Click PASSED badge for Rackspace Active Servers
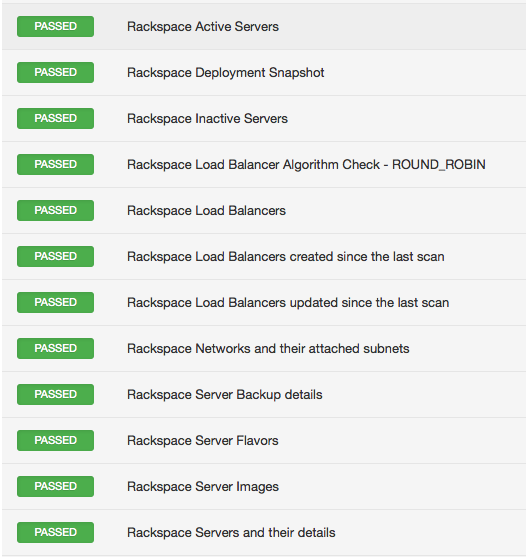 pos(55,26)
